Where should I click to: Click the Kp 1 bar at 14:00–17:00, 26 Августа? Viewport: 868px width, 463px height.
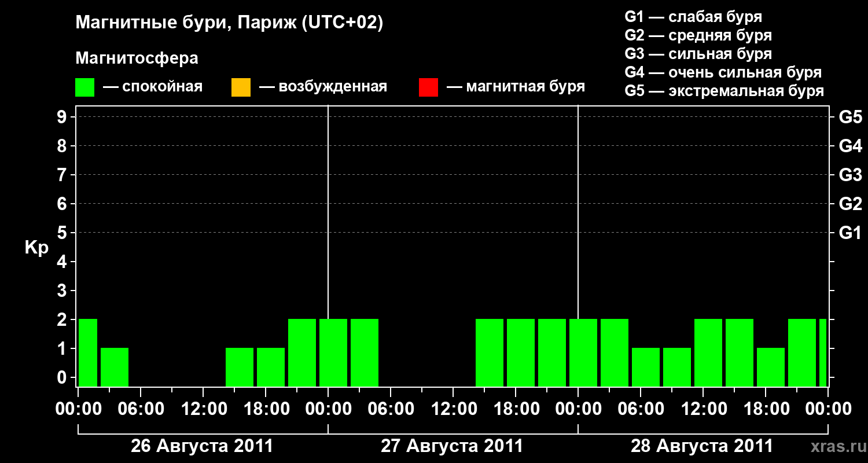[240, 367]
